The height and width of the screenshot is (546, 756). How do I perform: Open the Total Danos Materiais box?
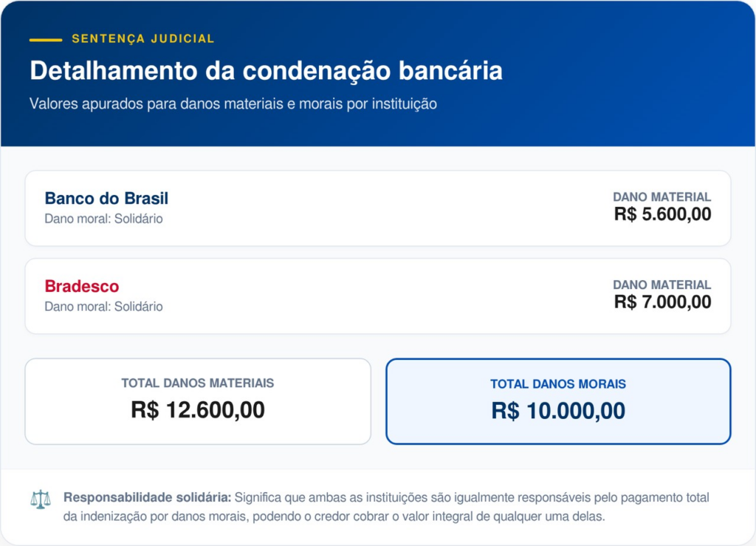[198, 401]
